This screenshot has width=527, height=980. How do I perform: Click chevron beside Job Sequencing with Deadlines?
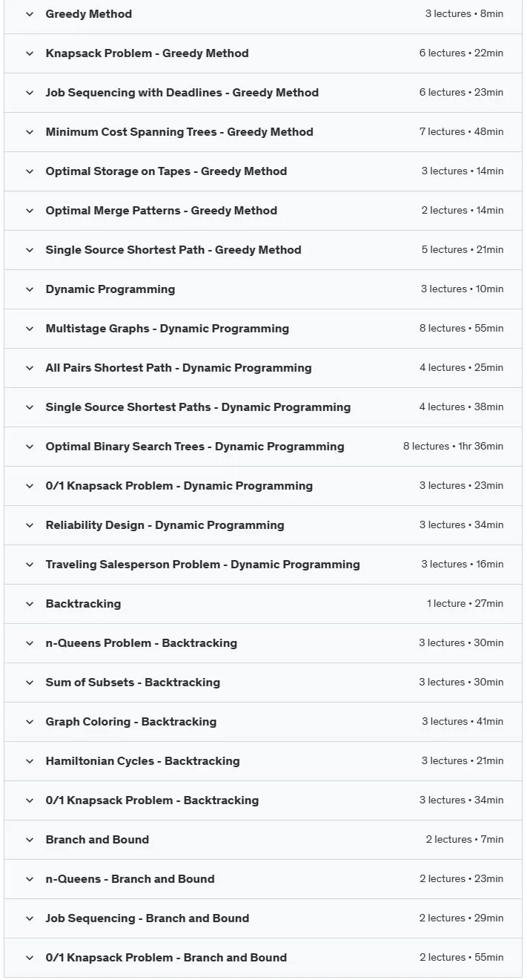pos(30,93)
